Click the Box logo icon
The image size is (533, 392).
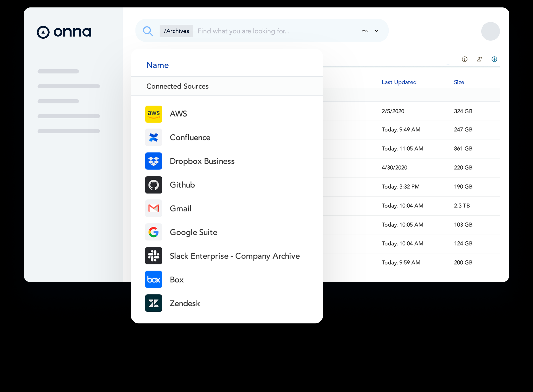(153, 279)
